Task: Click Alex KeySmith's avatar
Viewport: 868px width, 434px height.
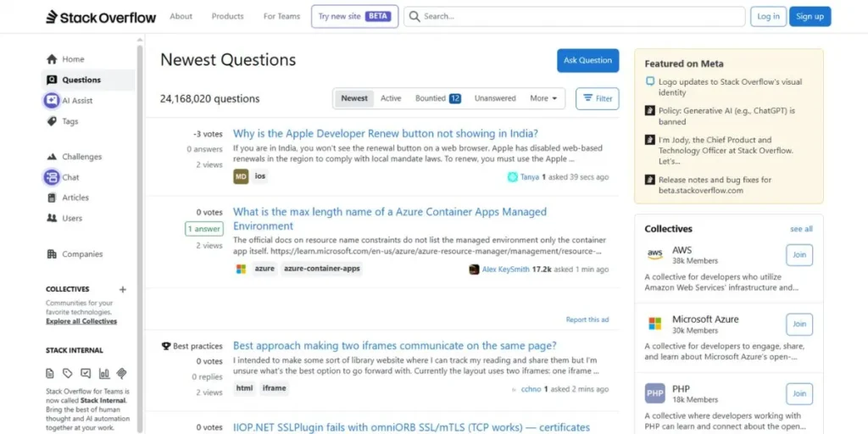Action: [474, 270]
